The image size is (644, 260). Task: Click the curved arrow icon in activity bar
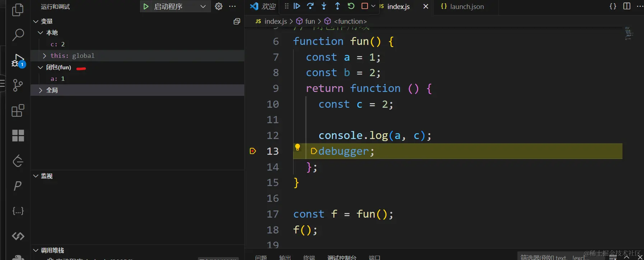(18, 161)
